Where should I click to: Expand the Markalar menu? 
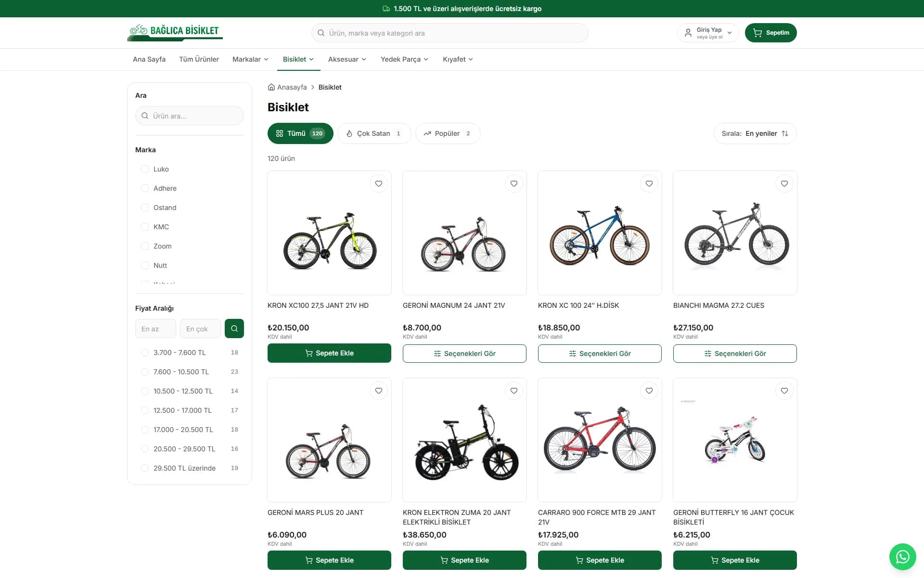[x=250, y=59]
